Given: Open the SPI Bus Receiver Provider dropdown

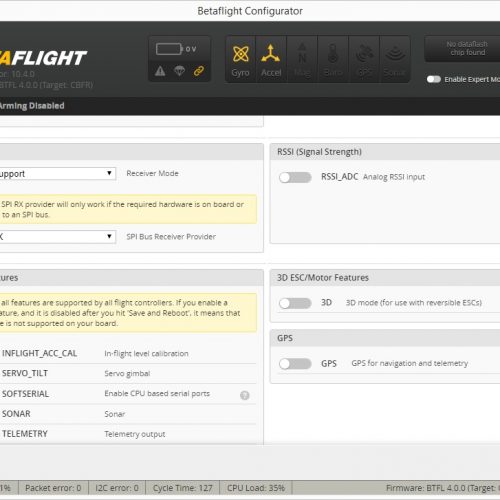Looking at the screenshot, I should click(x=57, y=237).
